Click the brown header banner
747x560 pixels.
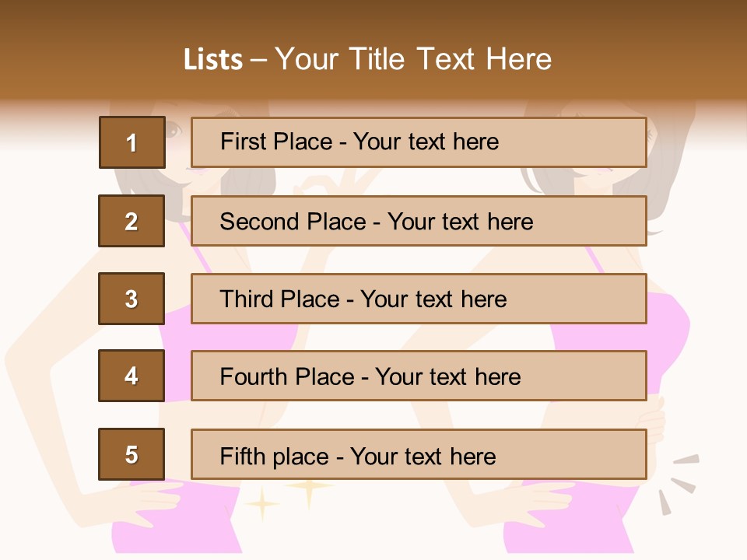coord(373,50)
